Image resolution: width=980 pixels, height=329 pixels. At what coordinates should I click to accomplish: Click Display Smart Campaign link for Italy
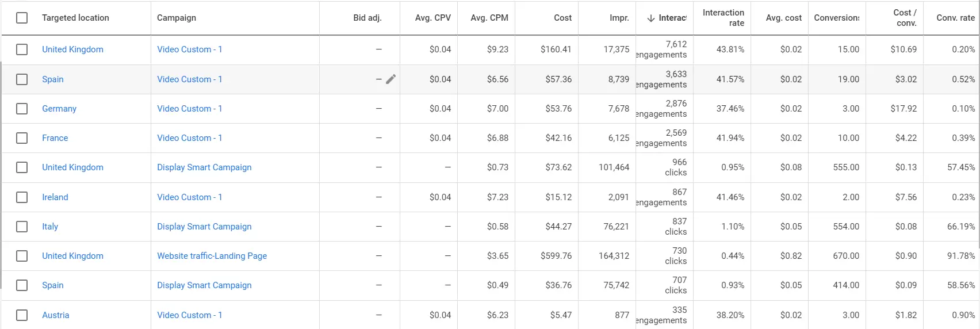[204, 227]
